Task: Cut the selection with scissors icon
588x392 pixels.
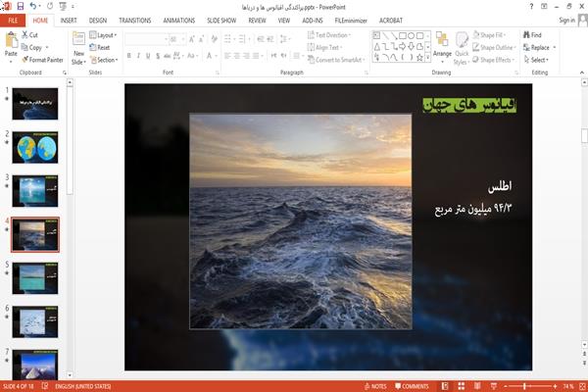Action: click(x=29, y=35)
